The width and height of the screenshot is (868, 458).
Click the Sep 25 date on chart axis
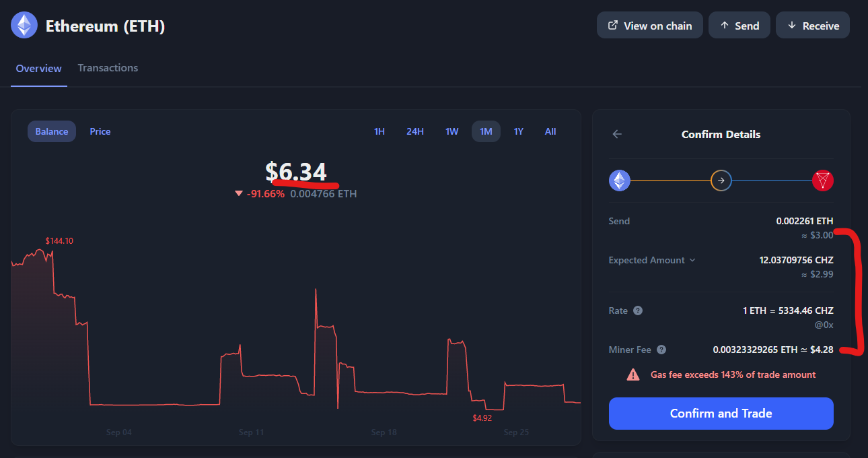pyautogui.click(x=516, y=432)
